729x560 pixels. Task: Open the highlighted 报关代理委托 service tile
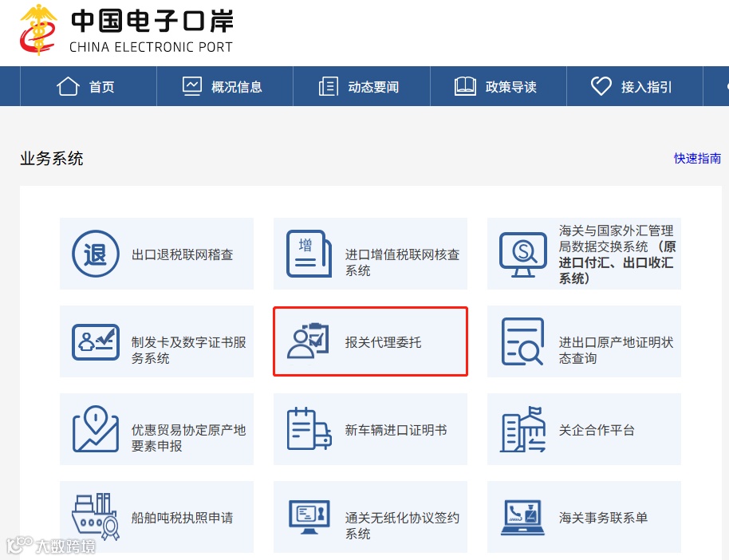pyautogui.click(x=370, y=341)
